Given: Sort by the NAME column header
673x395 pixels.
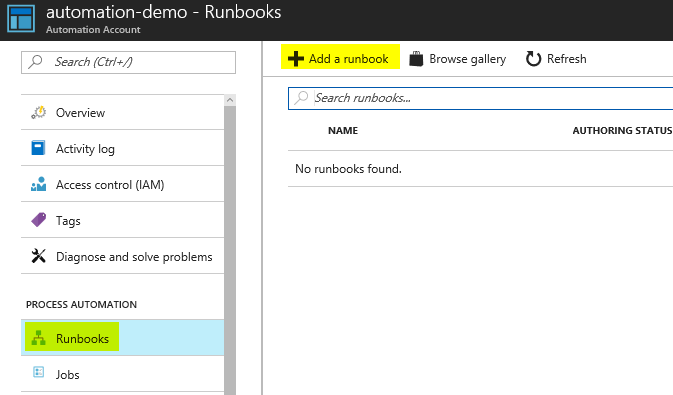Looking at the screenshot, I should (x=343, y=131).
